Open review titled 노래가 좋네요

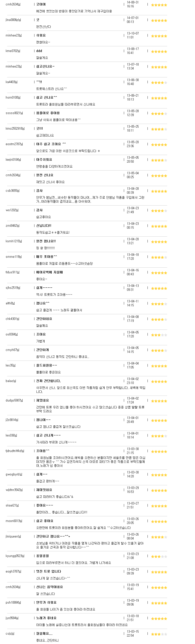click(47, 618)
